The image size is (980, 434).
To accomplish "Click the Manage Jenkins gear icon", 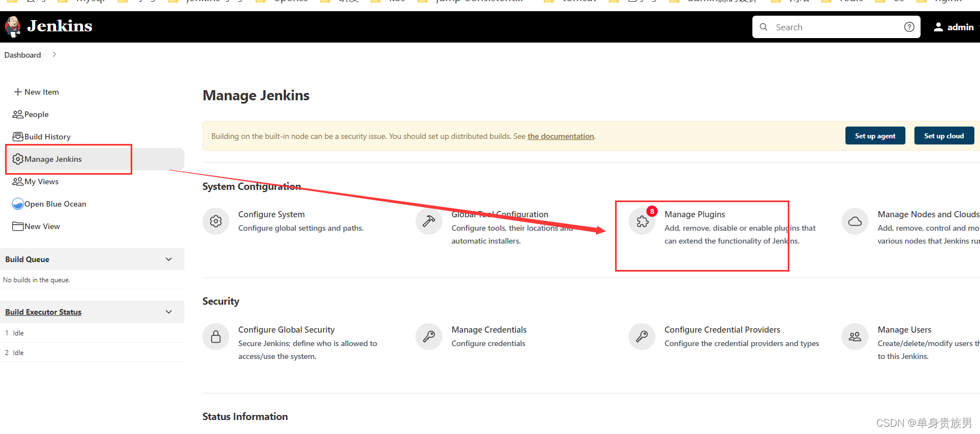I will coord(18,159).
